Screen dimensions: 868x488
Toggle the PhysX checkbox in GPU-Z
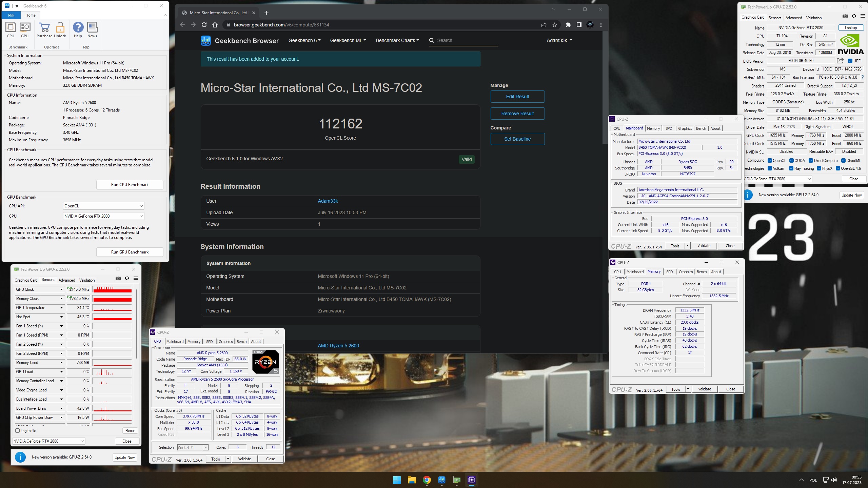click(x=819, y=168)
